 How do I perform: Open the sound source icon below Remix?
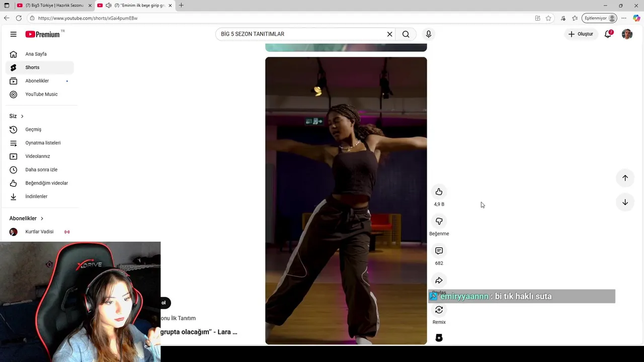coord(439,338)
